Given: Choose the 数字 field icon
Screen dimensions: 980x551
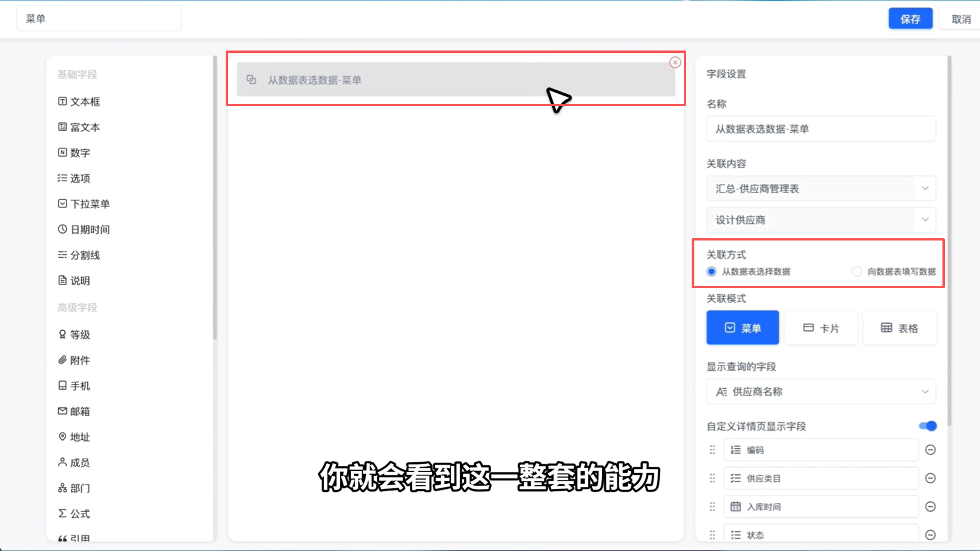Looking at the screenshot, I should [62, 152].
